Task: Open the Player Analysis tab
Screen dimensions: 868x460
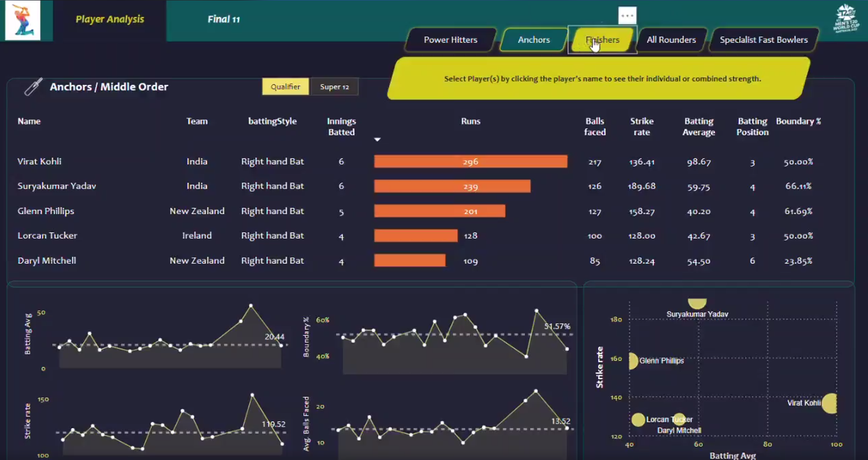Action: click(x=110, y=19)
